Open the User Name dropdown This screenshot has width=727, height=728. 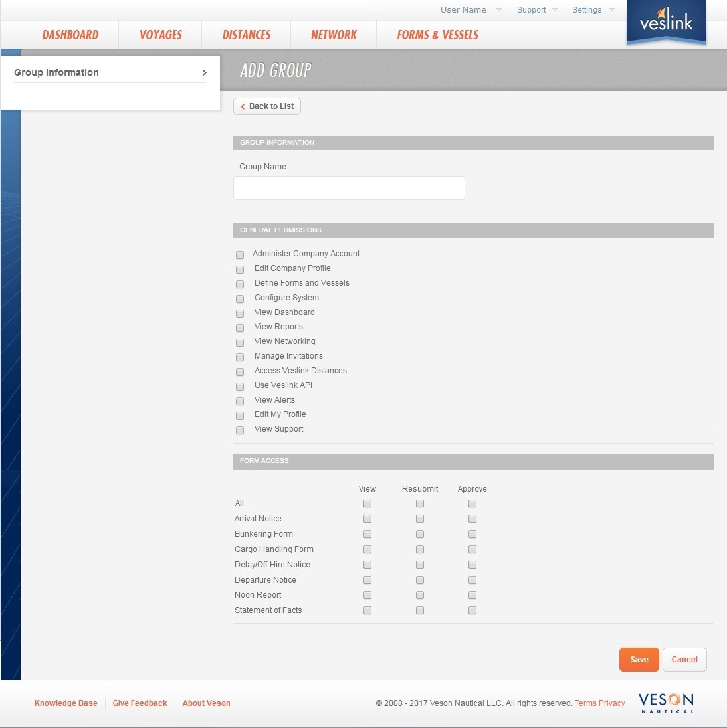[463, 9]
